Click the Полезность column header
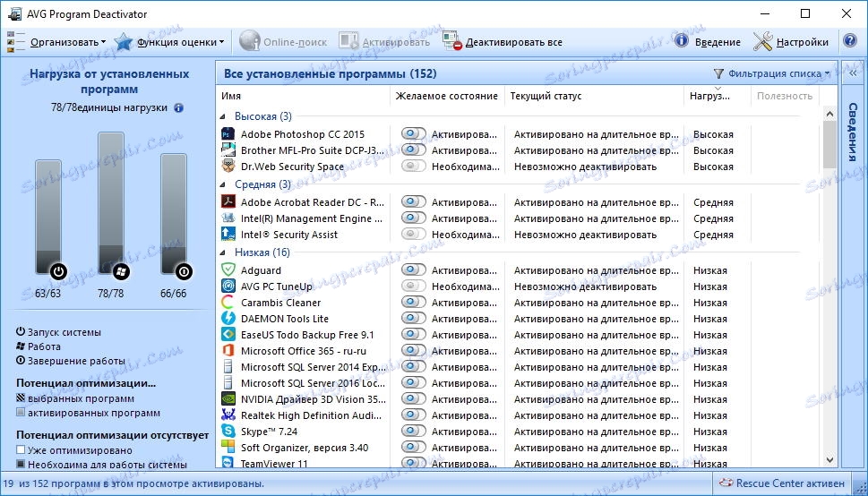 coord(785,96)
